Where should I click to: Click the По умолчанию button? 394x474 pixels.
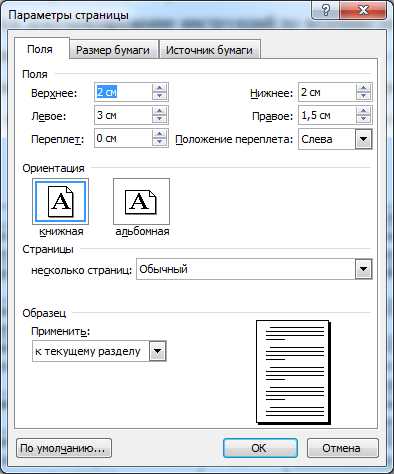point(64,448)
